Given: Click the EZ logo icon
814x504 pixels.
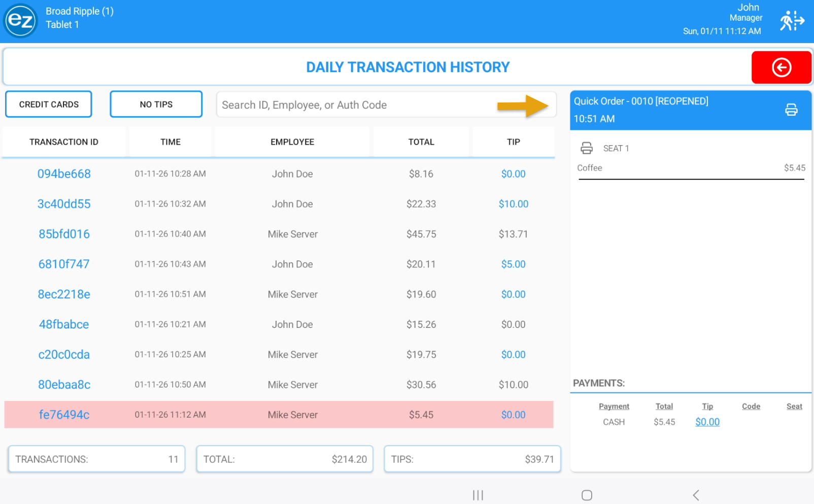Looking at the screenshot, I should [x=21, y=21].
